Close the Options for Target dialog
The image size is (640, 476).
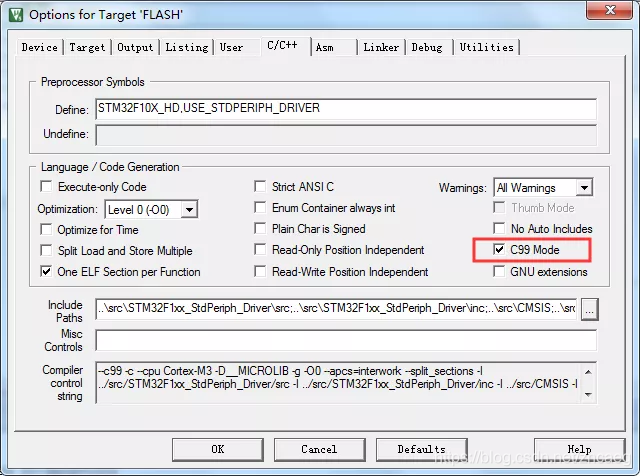[610, 10]
